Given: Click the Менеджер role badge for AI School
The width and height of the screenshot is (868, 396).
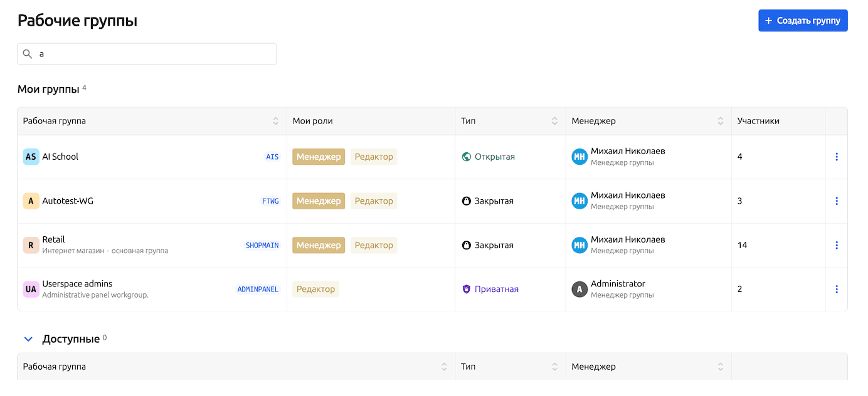Looking at the screenshot, I should point(319,157).
